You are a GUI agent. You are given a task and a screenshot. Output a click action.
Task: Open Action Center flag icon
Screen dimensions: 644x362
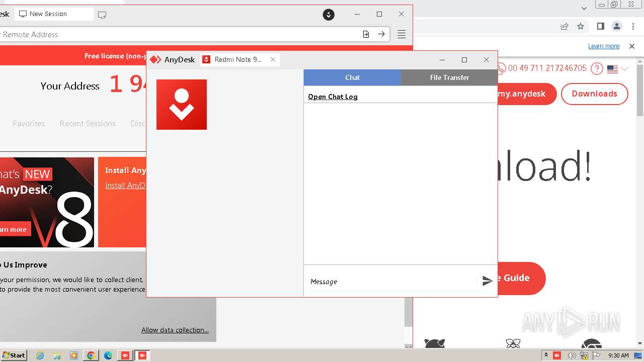pos(596,355)
